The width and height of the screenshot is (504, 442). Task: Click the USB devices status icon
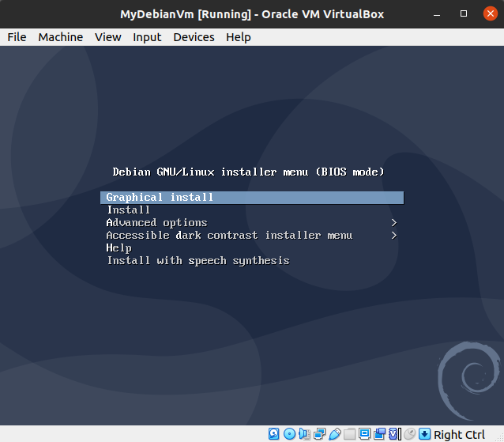tap(335, 434)
